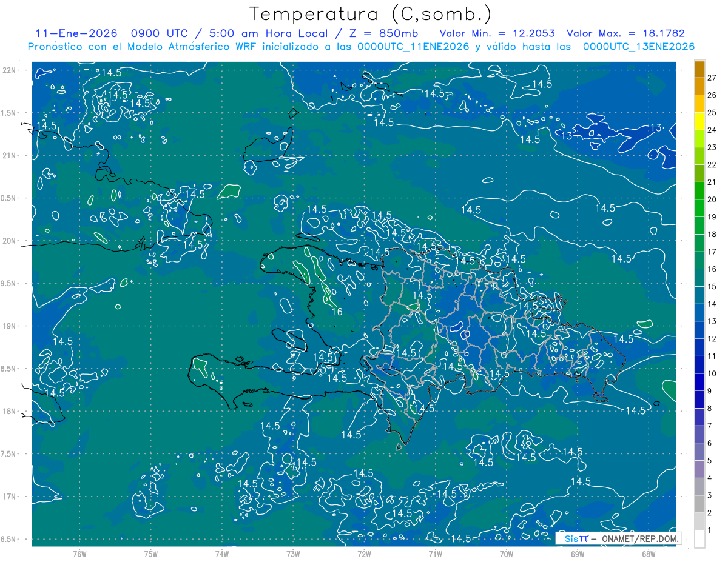Click the pressure level "Z = 850mb"
728x562 pixels.
(384, 33)
